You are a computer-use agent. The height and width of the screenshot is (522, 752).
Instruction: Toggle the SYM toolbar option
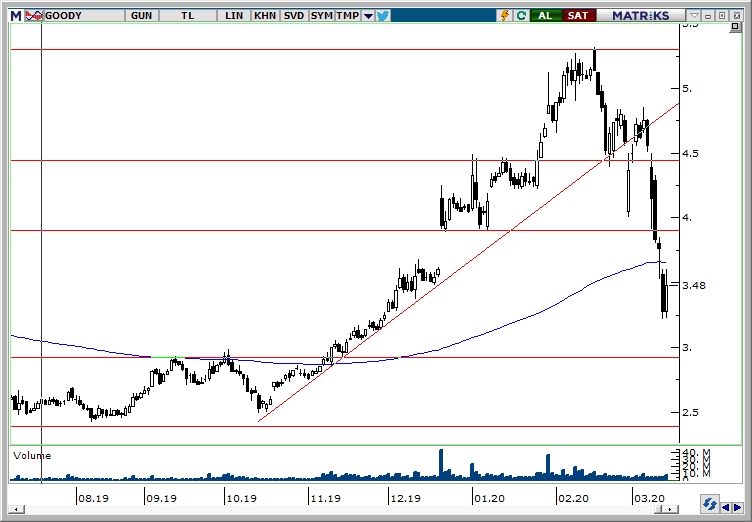coord(321,15)
